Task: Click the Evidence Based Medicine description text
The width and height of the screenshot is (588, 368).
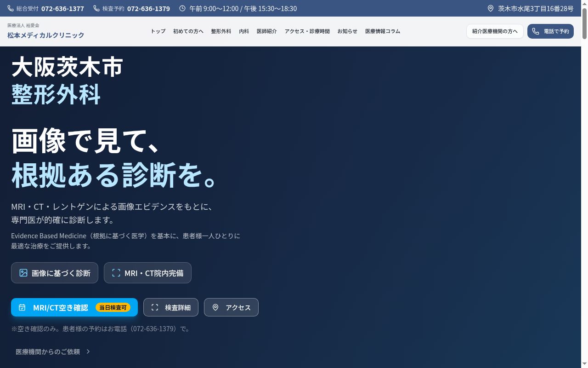Action: pyautogui.click(x=125, y=241)
